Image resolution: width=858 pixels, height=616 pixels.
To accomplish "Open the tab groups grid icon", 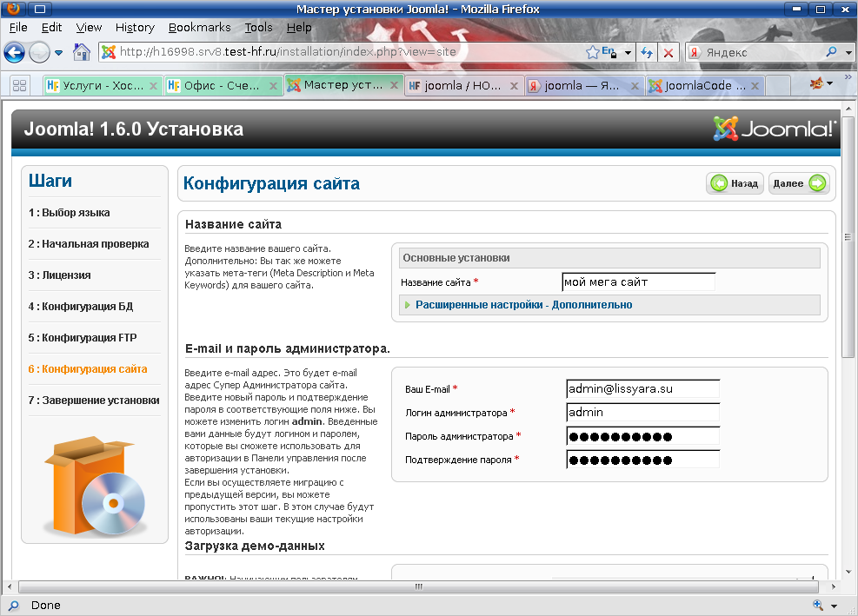I will [18, 85].
